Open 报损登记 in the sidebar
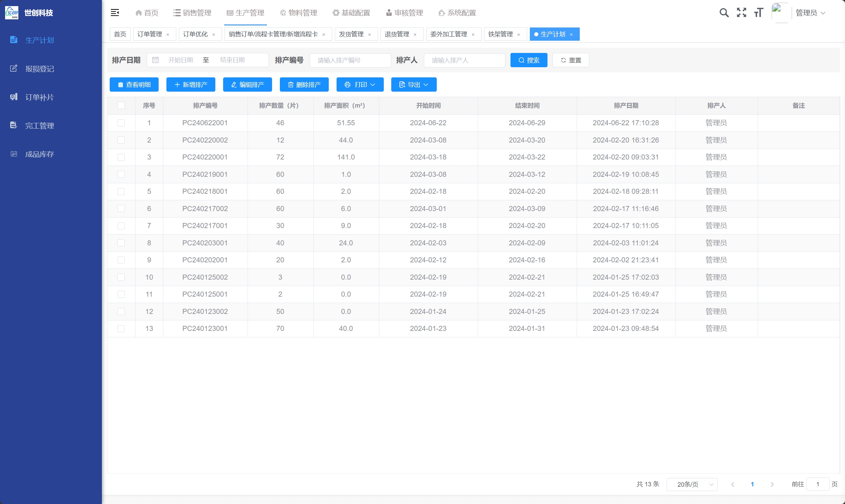The width and height of the screenshot is (845, 504). click(x=51, y=69)
